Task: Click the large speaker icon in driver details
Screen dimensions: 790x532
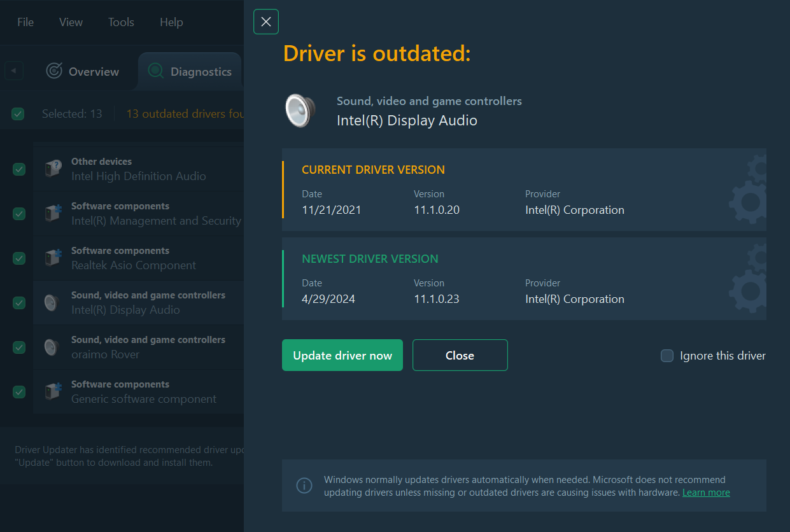Action: pyautogui.click(x=300, y=110)
